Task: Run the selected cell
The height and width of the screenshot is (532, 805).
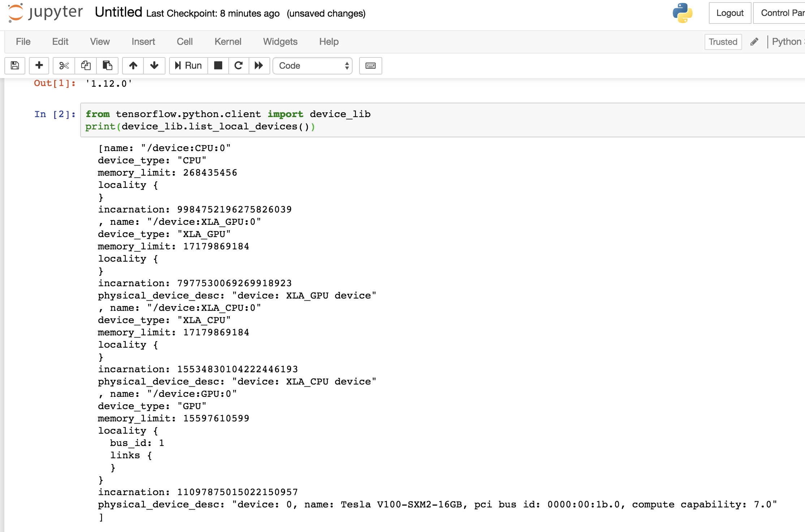Action: (188, 65)
